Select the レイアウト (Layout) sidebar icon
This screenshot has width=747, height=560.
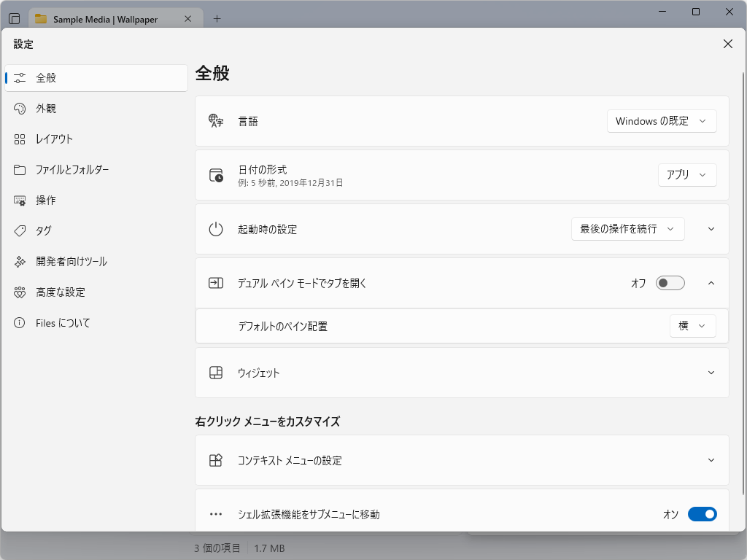click(x=19, y=139)
